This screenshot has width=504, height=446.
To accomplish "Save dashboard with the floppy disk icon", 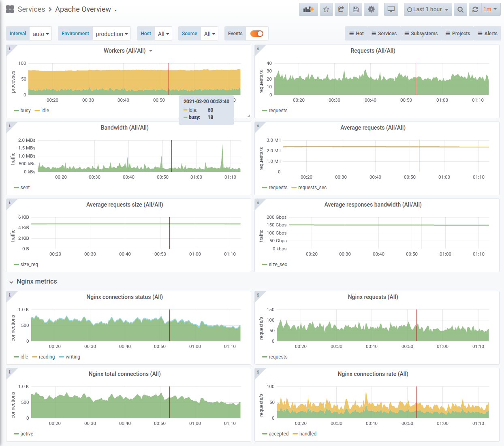I will (356, 9).
